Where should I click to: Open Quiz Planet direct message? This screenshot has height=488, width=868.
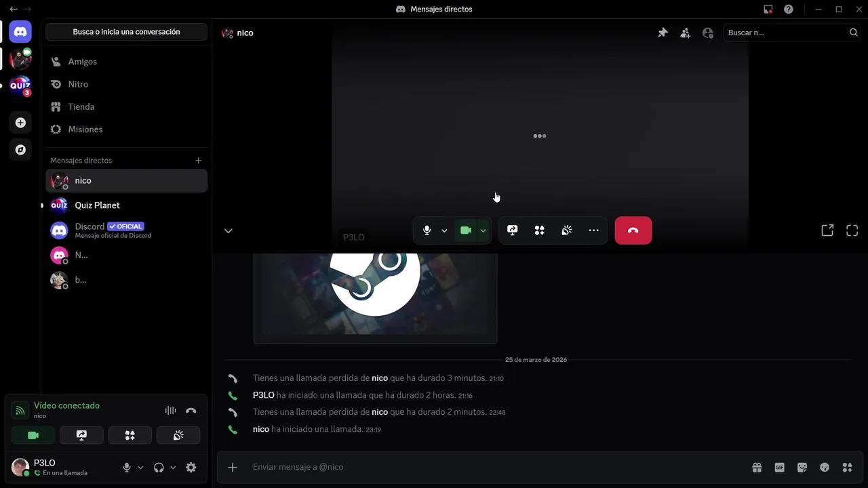click(126, 205)
